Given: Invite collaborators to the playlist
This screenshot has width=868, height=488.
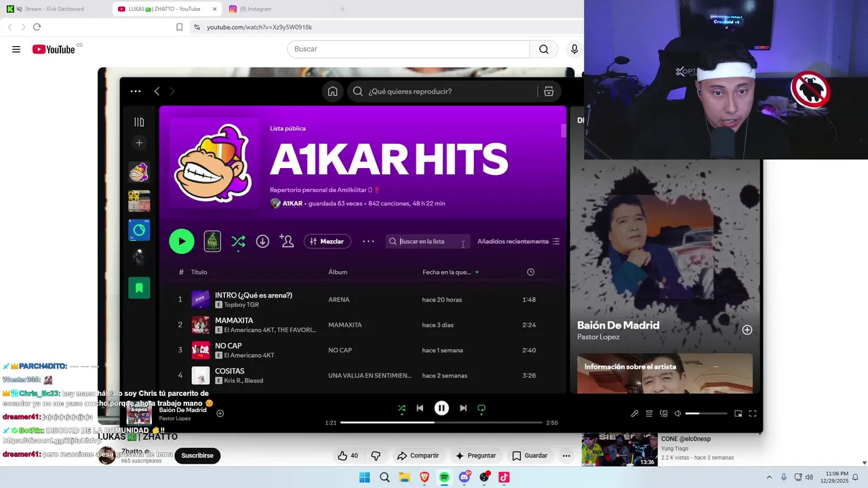Looking at the screenshot, I should click(287, 241).
